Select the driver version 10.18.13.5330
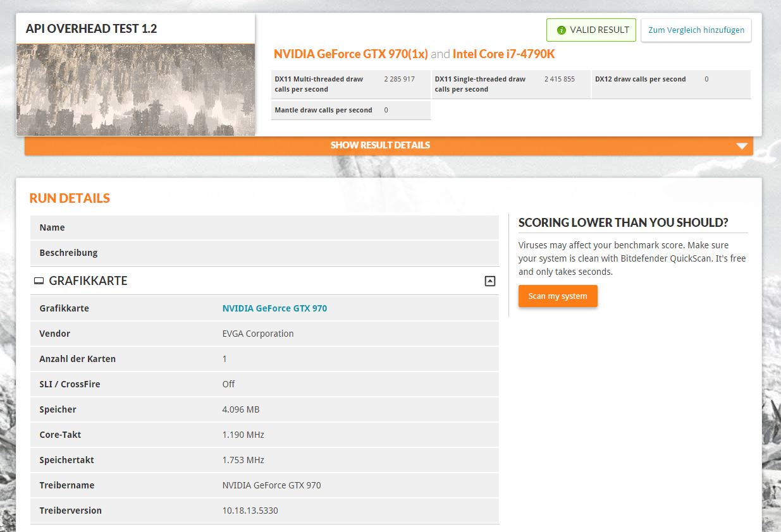781x532 pixels. pos(250,511)
